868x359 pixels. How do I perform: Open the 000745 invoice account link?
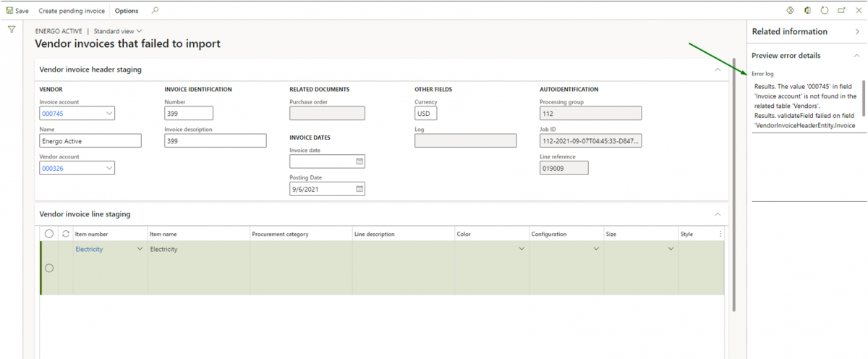pos(52,114)
